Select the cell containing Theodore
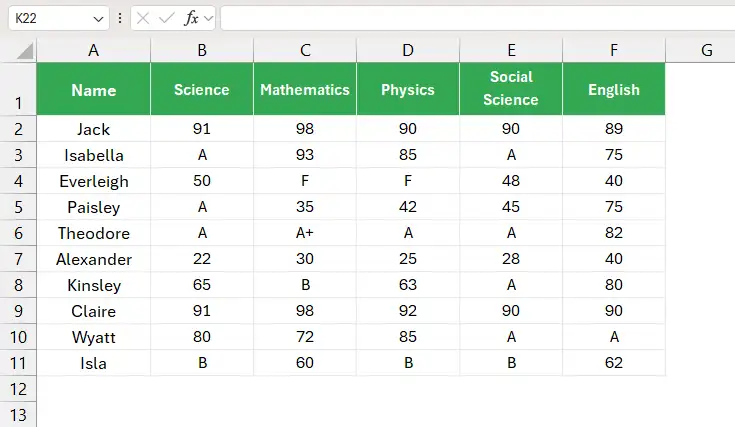 94,233
